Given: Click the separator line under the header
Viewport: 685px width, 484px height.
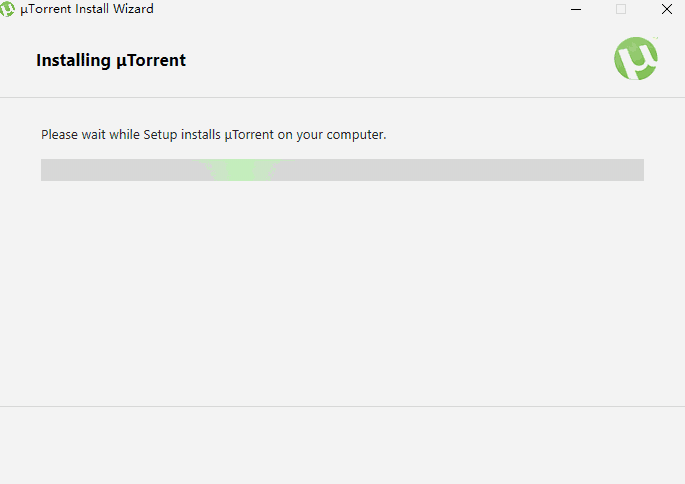Looking at the screenshot, I should [342, 97].
